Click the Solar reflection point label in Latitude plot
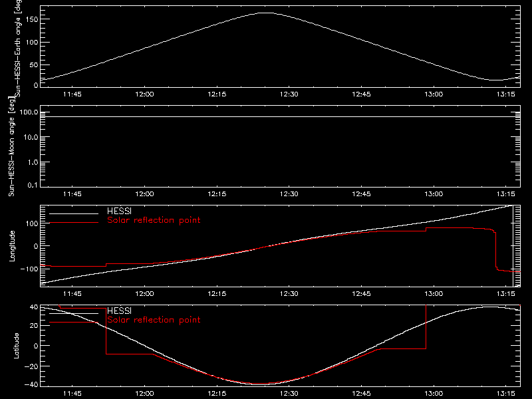This screenshot has width=532, height=399. pyautogui.click(x=154, y=320)
